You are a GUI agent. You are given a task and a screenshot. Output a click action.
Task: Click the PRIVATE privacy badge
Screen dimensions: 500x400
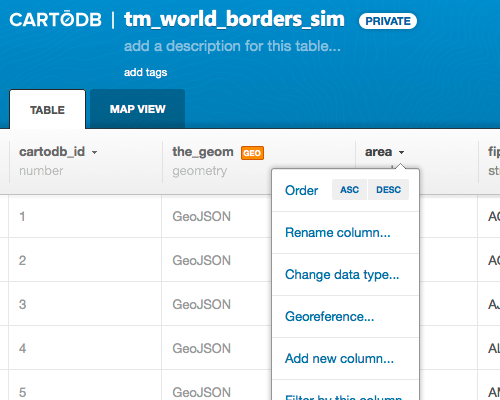click(x=388, y=21)
